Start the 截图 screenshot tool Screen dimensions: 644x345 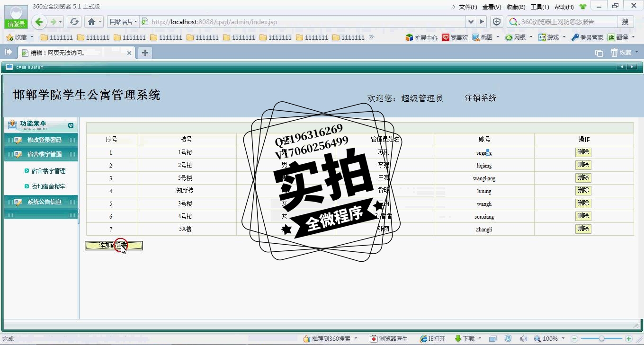483,37
